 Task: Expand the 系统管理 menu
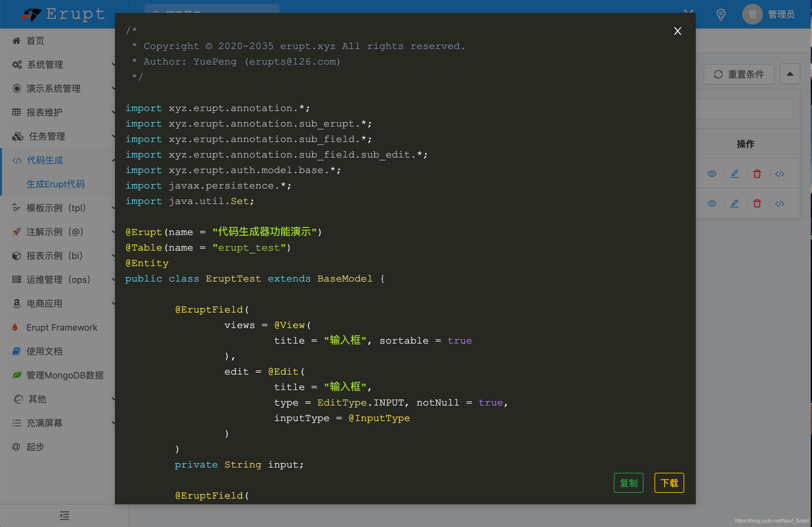[x=44, y=65]
